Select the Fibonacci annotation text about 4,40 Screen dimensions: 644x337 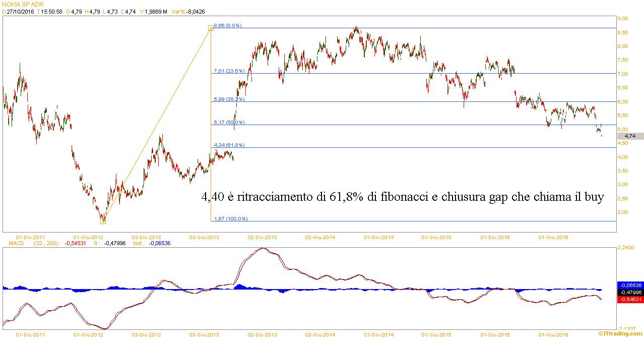tap(402, 197)
